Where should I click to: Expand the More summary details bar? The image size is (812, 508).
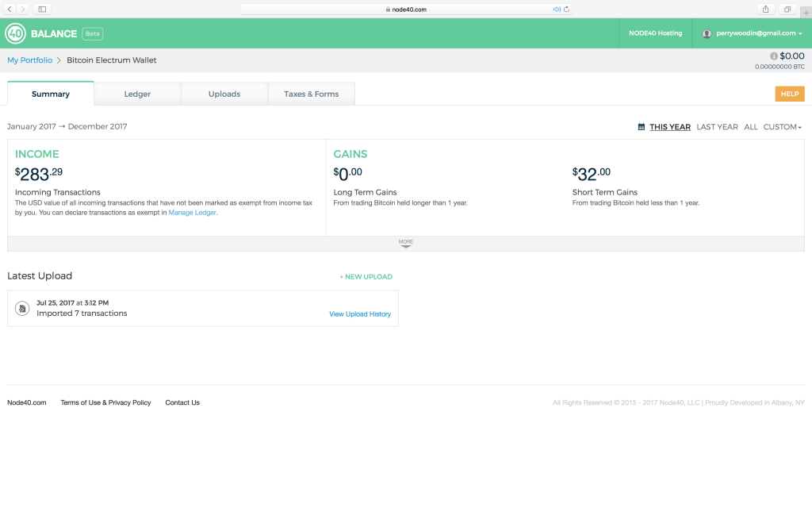click(406, 244)
